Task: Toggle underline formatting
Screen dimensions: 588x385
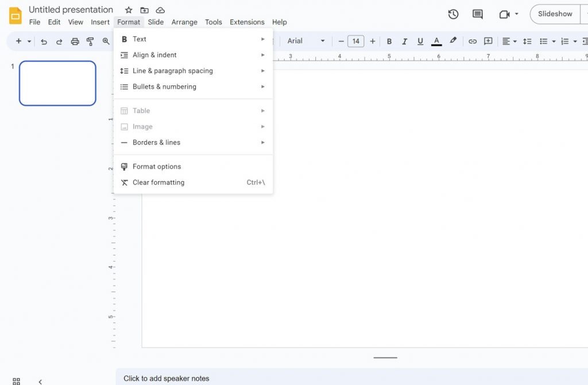Action: pos(420,41)
